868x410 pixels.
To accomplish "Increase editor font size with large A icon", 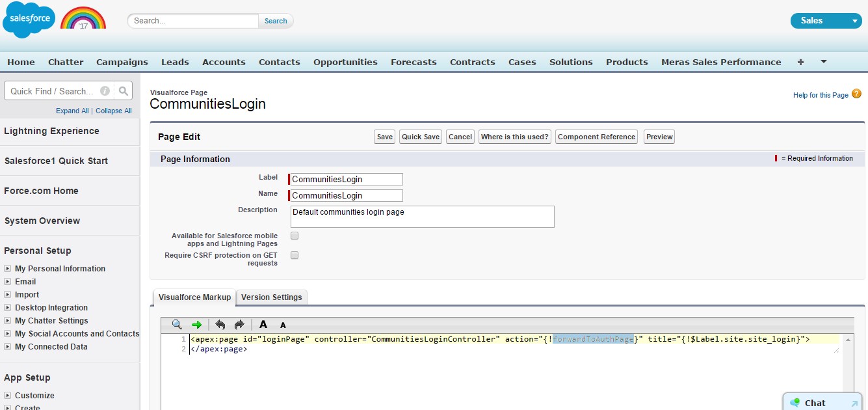I will (x=263, y=324).
